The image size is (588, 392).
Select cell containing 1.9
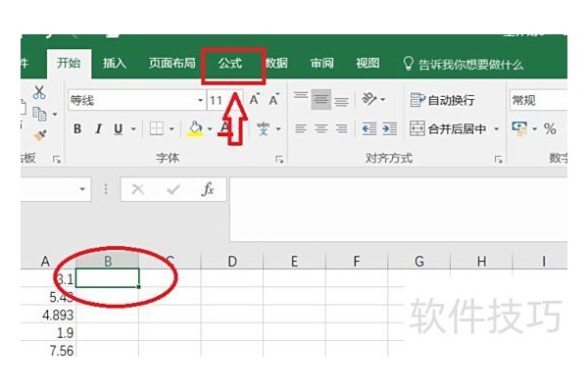[x=48, y=332]
